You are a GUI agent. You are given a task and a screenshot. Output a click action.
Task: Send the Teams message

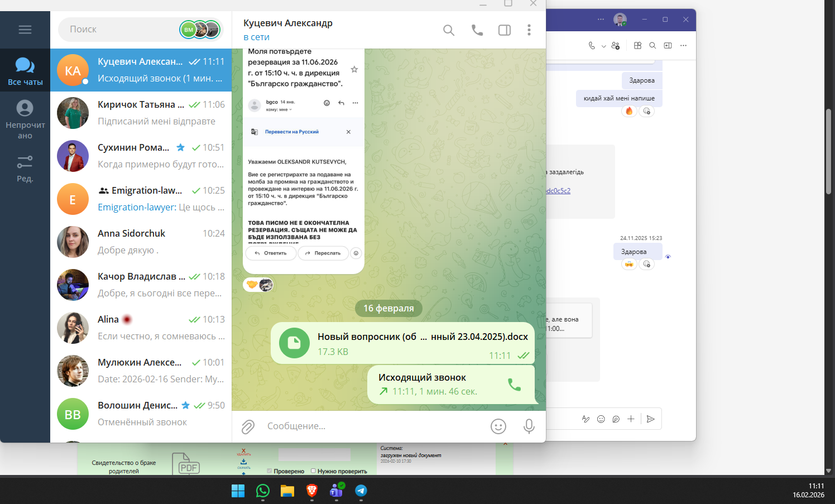(x=651, y=419)
